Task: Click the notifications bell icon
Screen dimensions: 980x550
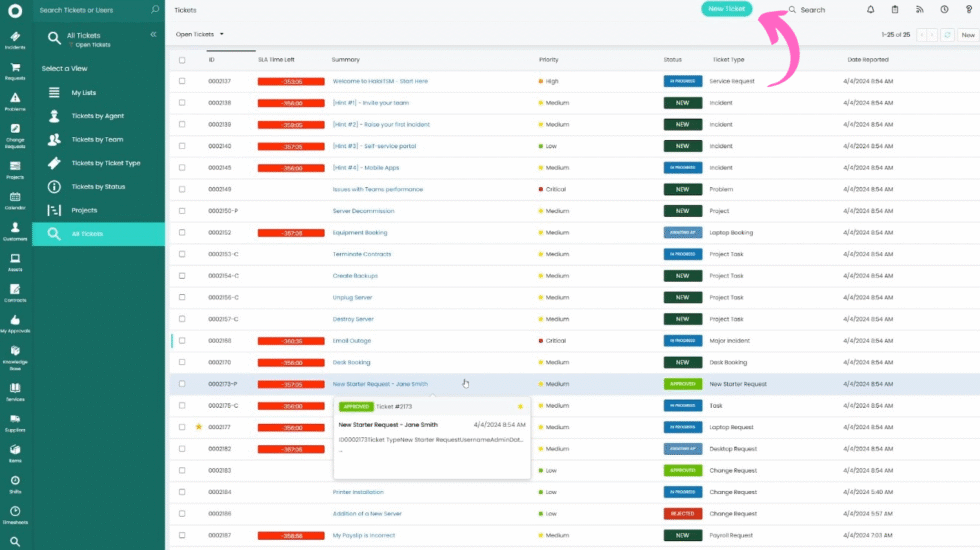Action: point(870,10)
